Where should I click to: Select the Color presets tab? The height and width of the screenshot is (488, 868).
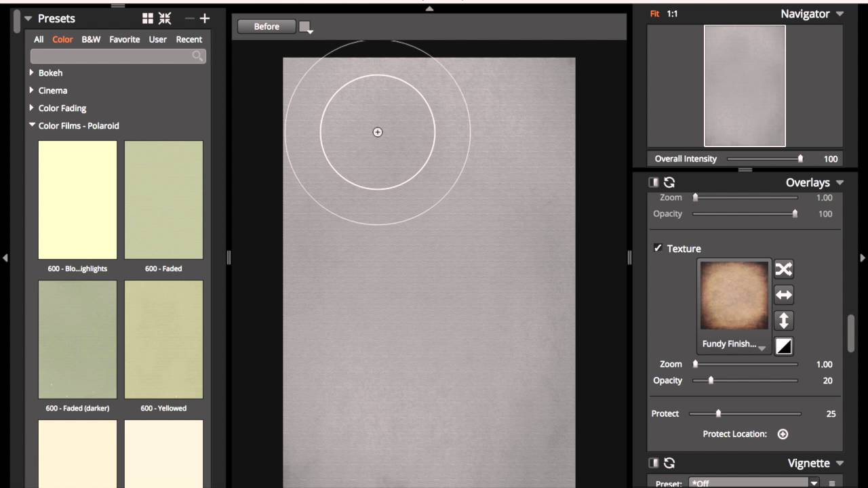click(62, 39)
